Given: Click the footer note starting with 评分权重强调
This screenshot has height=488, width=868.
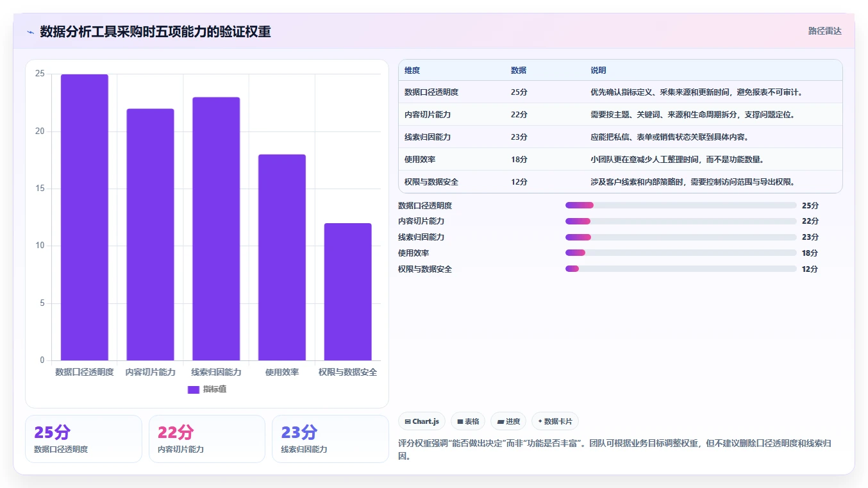Looking at the screenshot, I should (x=615, y=450).
